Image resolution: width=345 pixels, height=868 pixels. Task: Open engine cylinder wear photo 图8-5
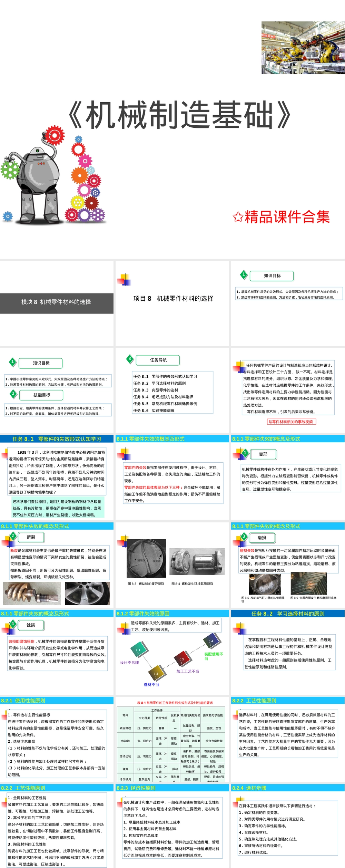tap(265, 584)
